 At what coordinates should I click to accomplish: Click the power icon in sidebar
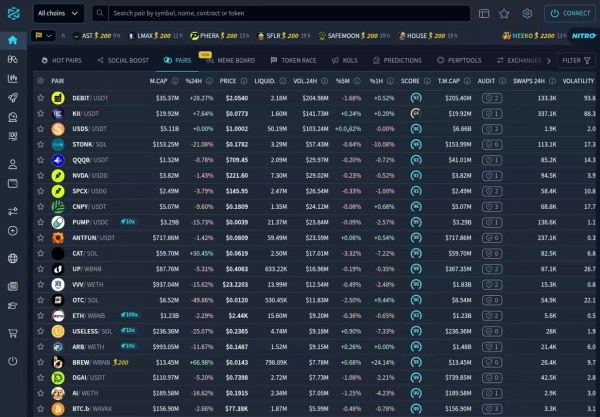pos(13,361)
